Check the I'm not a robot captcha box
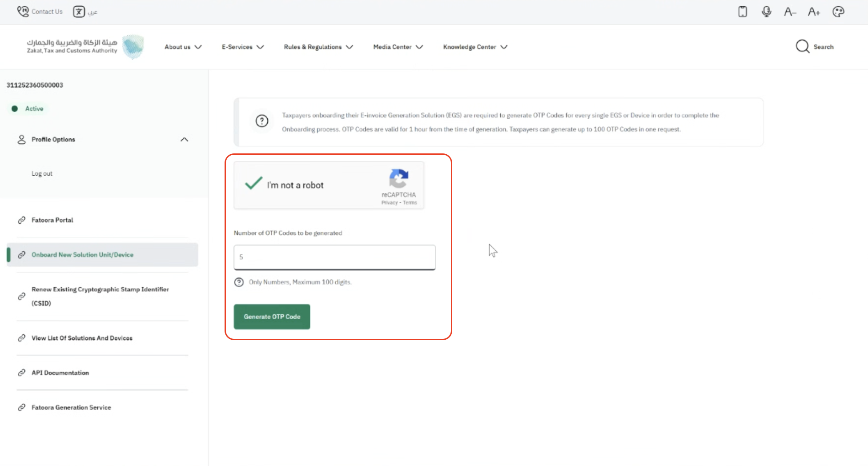This screenshot has height=466, width=868. point(253,184)
